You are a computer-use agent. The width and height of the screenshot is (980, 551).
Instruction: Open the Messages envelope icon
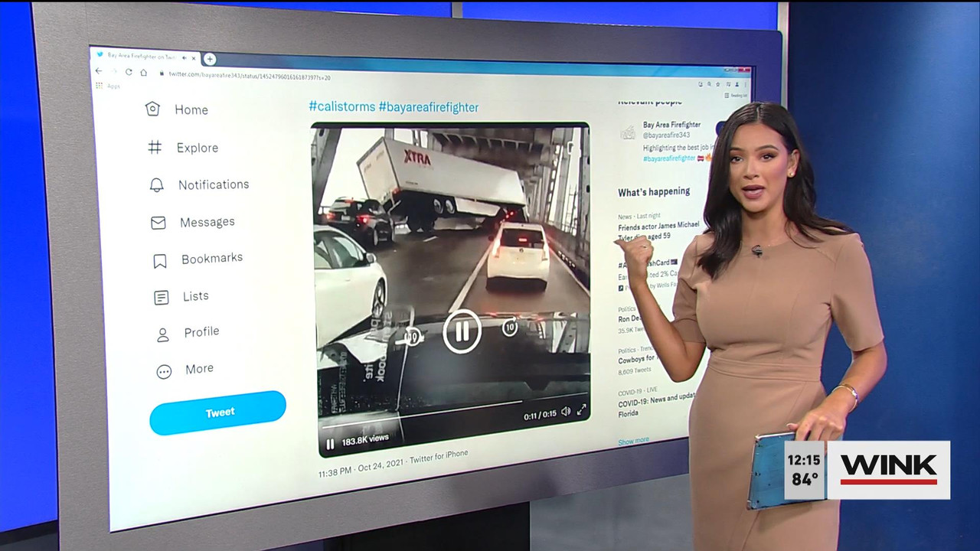pyautogui.click(x=158, y=223)
